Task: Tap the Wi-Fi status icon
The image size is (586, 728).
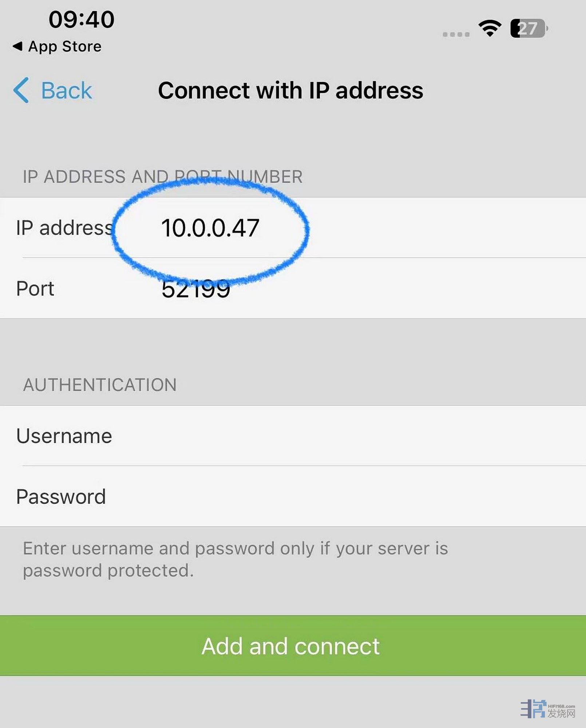Action: 490,28
